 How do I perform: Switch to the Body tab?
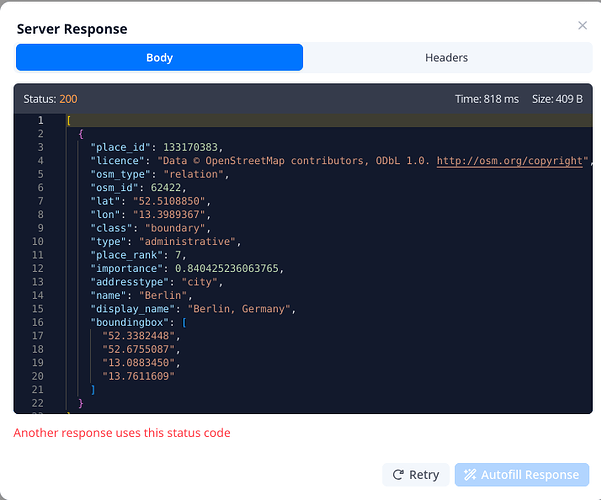click(x=159, y=58)
